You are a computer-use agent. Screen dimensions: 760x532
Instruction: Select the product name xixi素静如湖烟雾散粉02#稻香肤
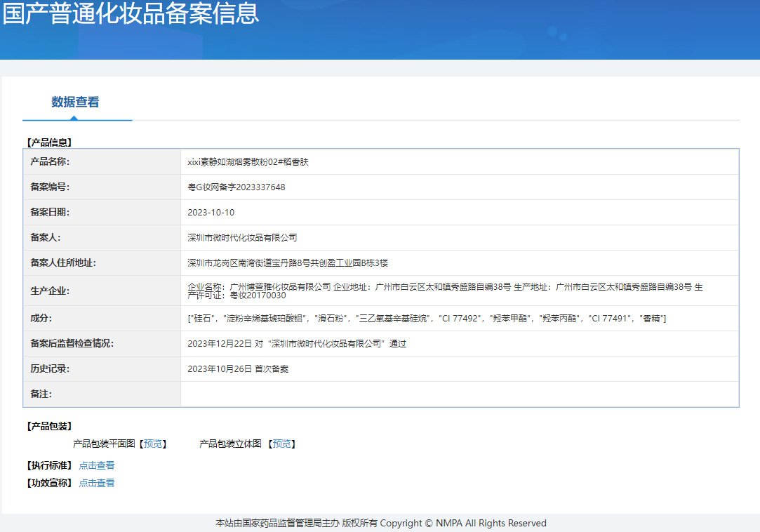(248, 162)
